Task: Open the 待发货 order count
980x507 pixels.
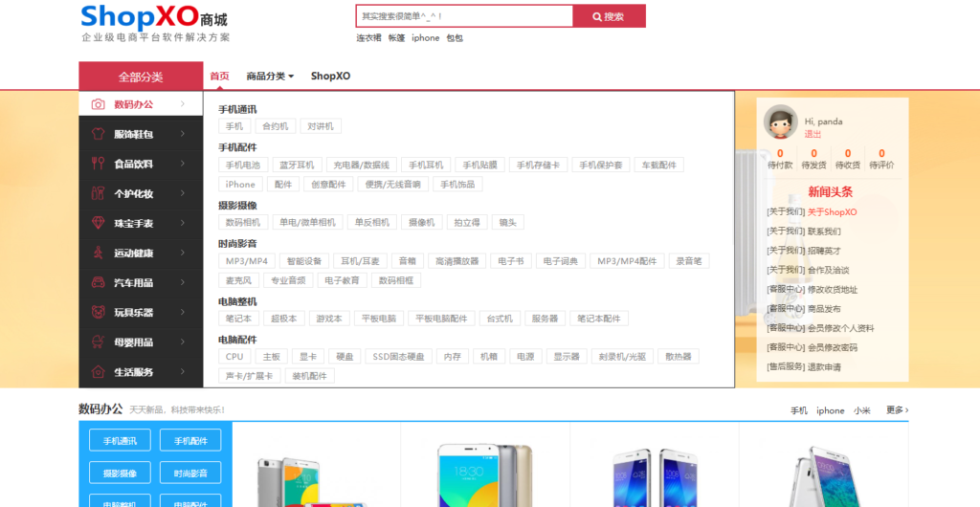Action: [813, 159]
